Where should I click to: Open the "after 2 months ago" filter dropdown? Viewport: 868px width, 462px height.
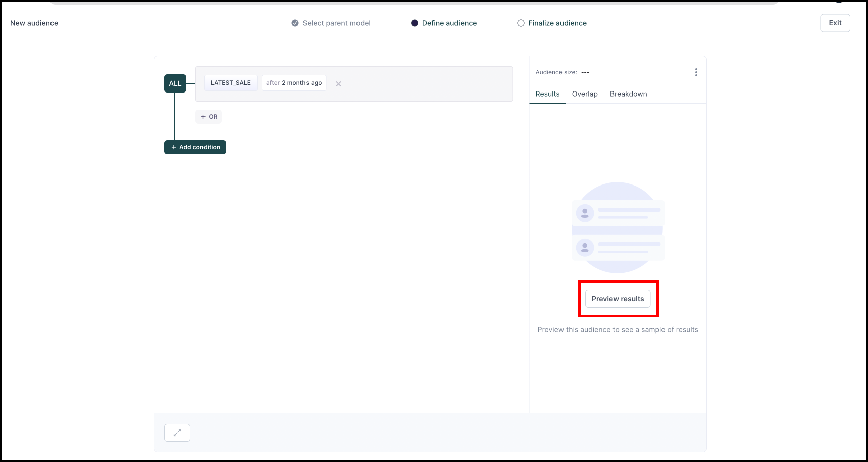pos(294,83)
